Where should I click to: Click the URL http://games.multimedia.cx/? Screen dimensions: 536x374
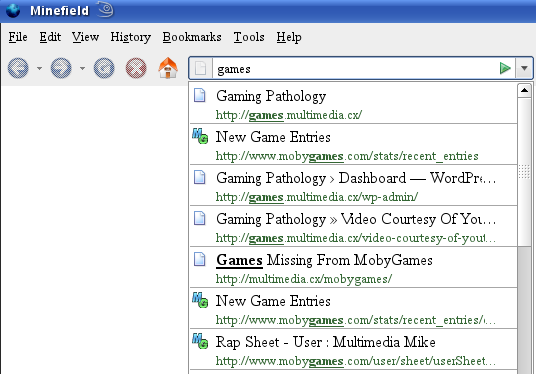click(x=289, y=115)
